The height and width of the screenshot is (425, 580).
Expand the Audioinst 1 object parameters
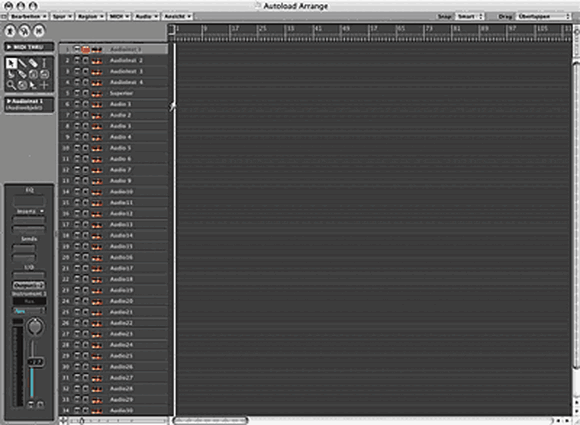(x=9, y=101)
